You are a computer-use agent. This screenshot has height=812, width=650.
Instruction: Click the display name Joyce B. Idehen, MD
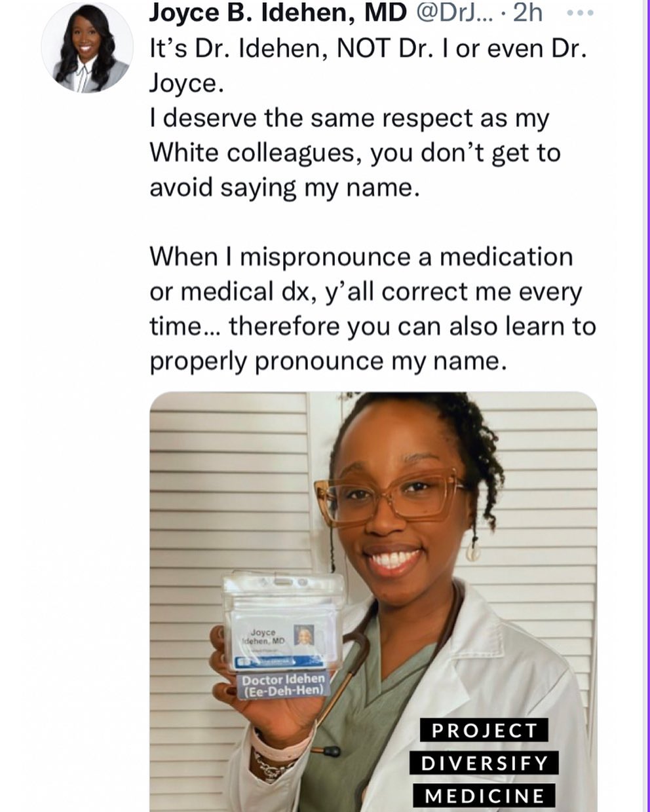click(278, 12)
